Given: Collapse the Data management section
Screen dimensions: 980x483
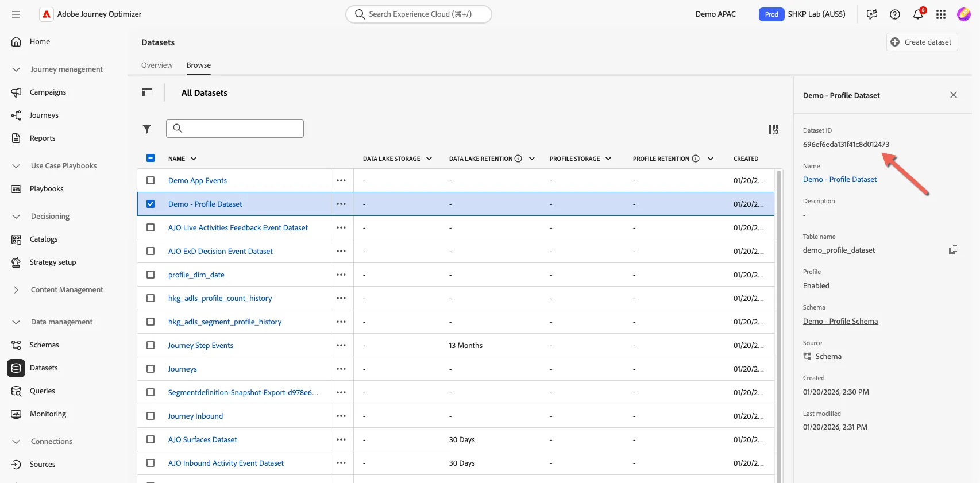Looking at the screenshot, I should tap(16, 322).
